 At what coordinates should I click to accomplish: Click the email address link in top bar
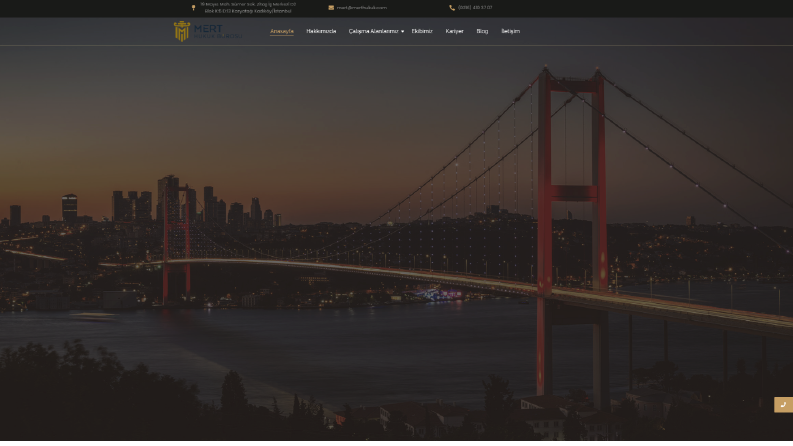click(362, 8)
